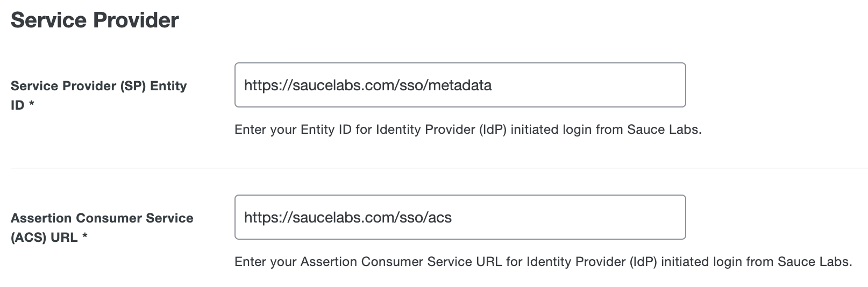Click Sauce Labs in the ACS URL hint

point(814,262)
